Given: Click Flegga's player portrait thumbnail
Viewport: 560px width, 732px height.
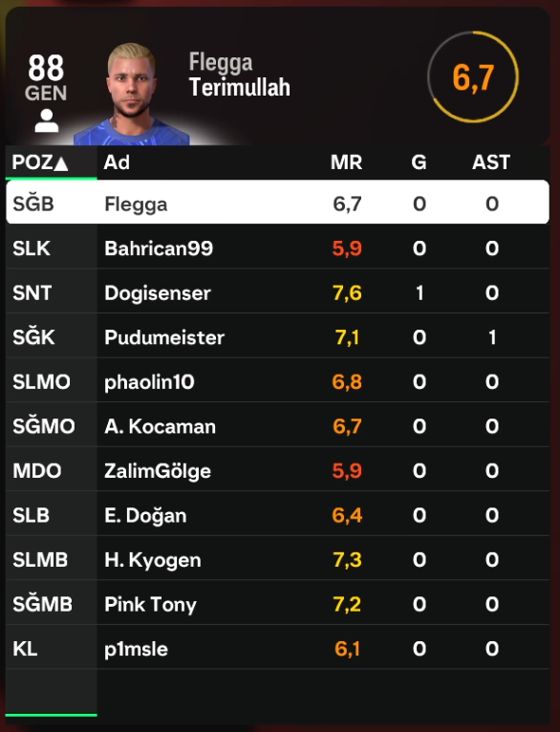Looking at the screenshot, I should point(132,94).
